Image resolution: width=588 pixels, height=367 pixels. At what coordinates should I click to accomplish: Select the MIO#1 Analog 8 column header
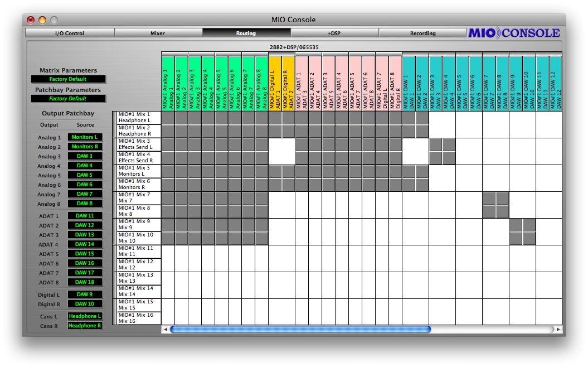point(262,83)
